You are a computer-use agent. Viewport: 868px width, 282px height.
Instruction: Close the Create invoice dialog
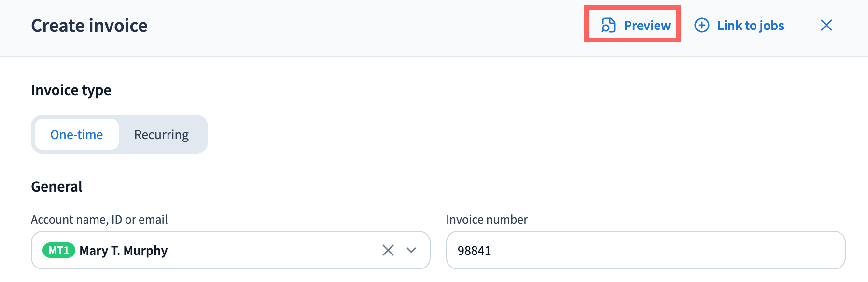click(x=826, y=25)
